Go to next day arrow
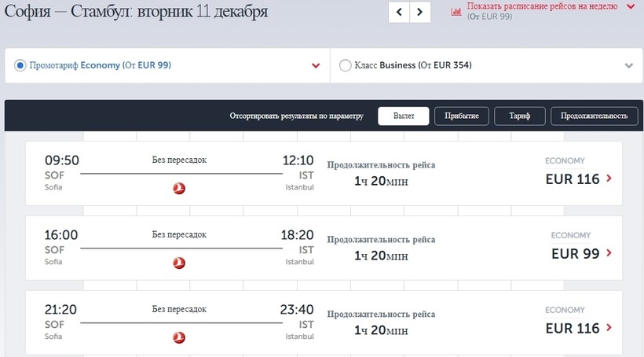 tap(421, 12)
